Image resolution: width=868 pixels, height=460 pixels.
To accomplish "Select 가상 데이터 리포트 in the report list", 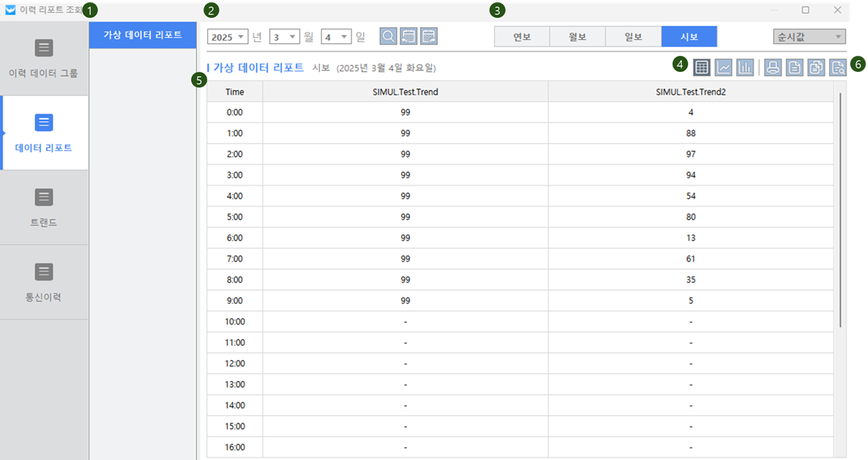I will click(x=143, y=35).
